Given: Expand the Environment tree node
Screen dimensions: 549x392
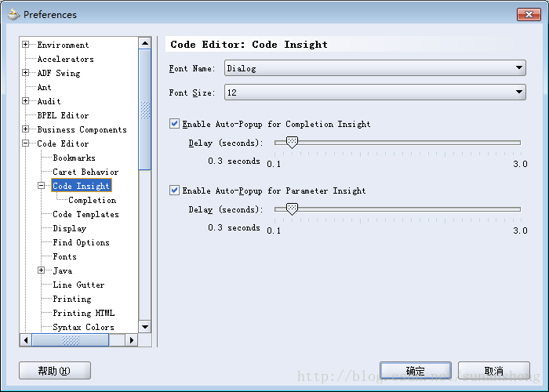Looking at the screenshot, I should pos(26,45).
